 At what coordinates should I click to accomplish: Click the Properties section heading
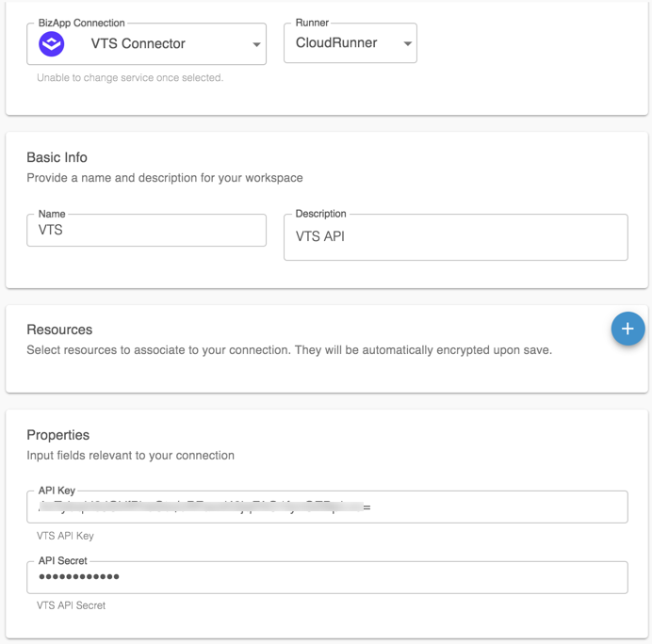click(58, 435)
